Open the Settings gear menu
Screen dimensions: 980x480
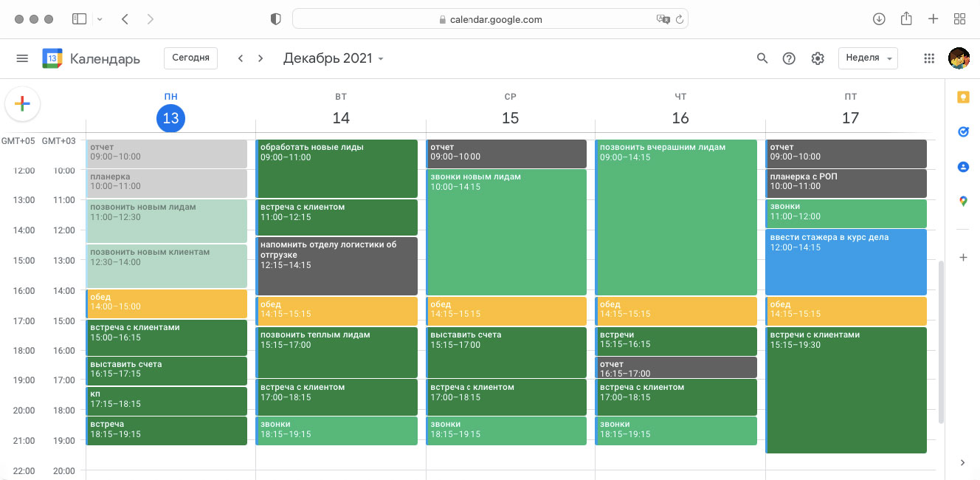[817, 58]
